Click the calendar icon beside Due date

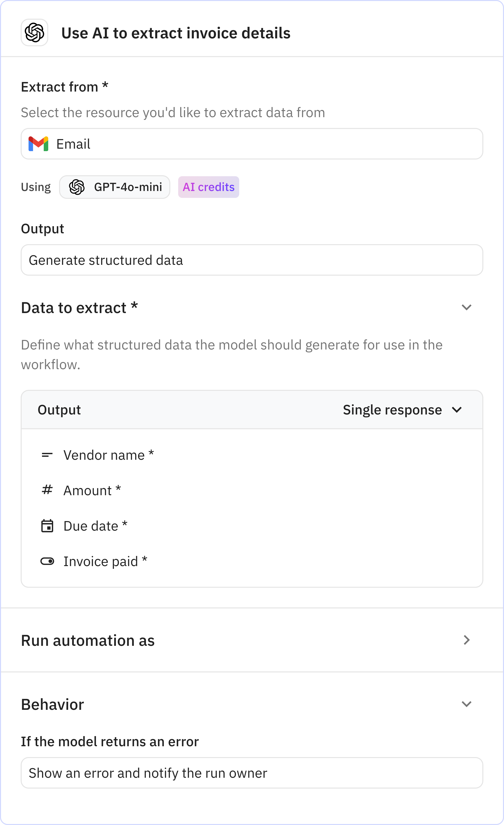point(47,526)
